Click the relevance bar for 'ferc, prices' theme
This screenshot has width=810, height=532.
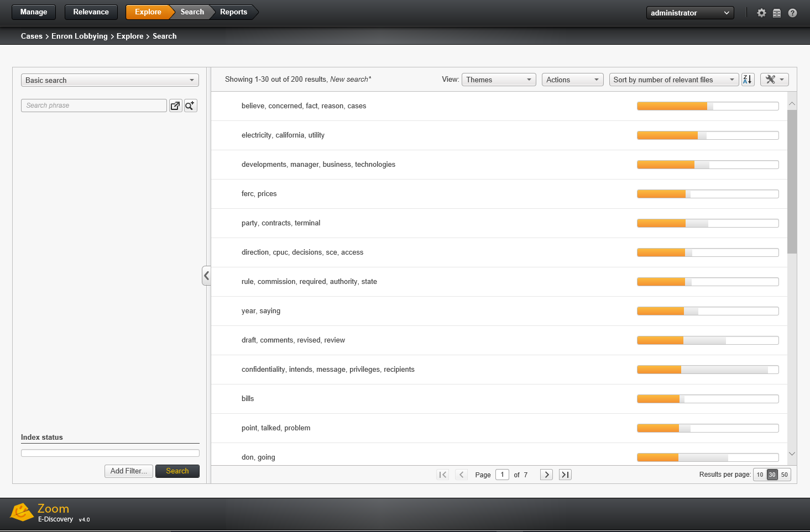tap(708, 193)
